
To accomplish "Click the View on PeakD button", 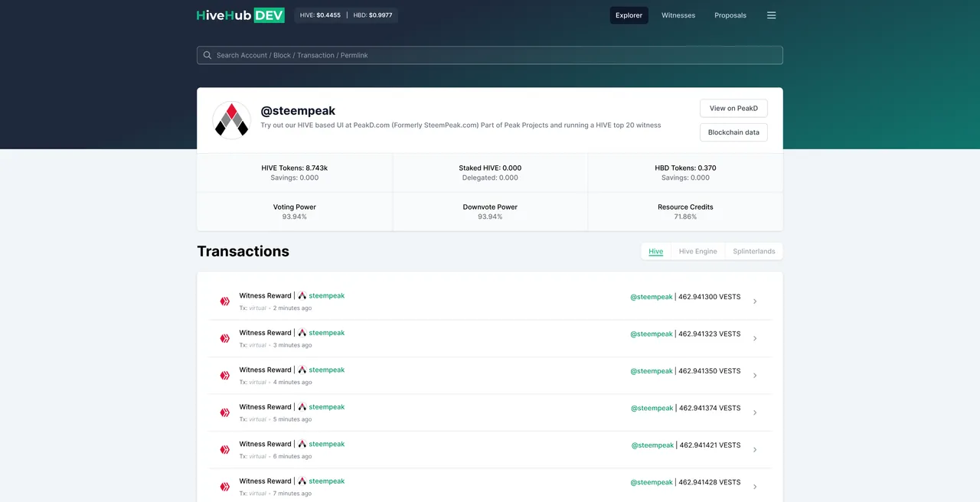I will pos(733,108).
